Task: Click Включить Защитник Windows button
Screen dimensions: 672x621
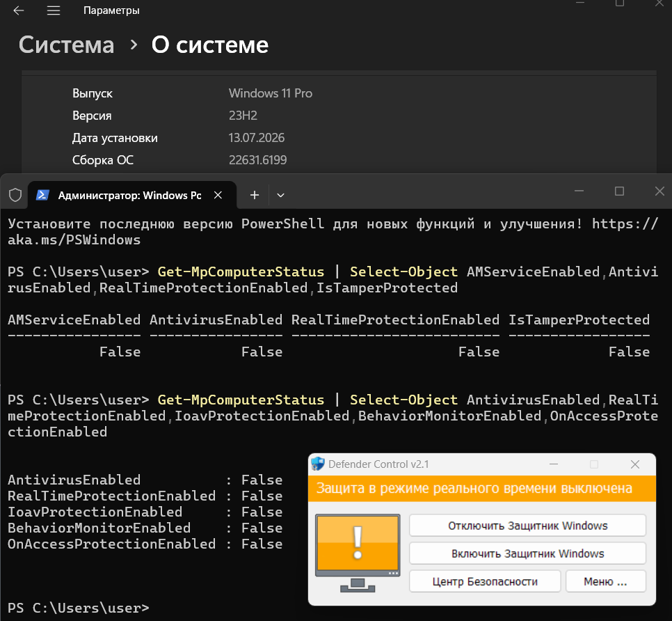Action: (x=527, y=553)
